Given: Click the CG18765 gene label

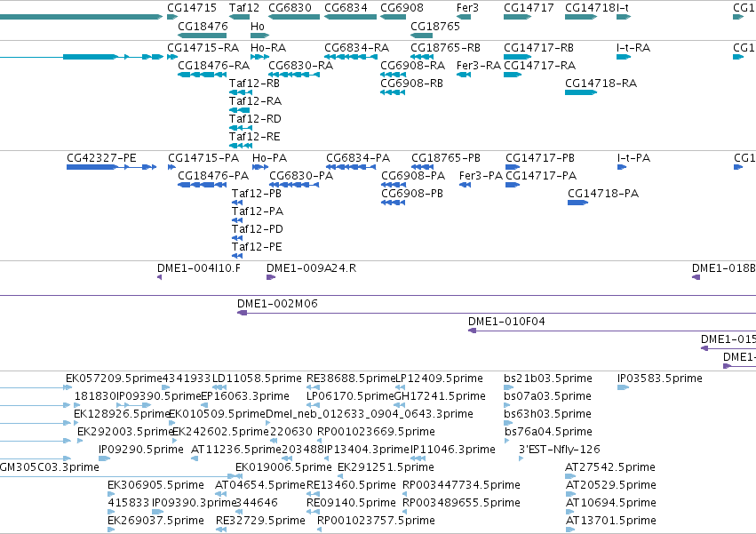Looking at the screenshot, I should tap(435, 26).
